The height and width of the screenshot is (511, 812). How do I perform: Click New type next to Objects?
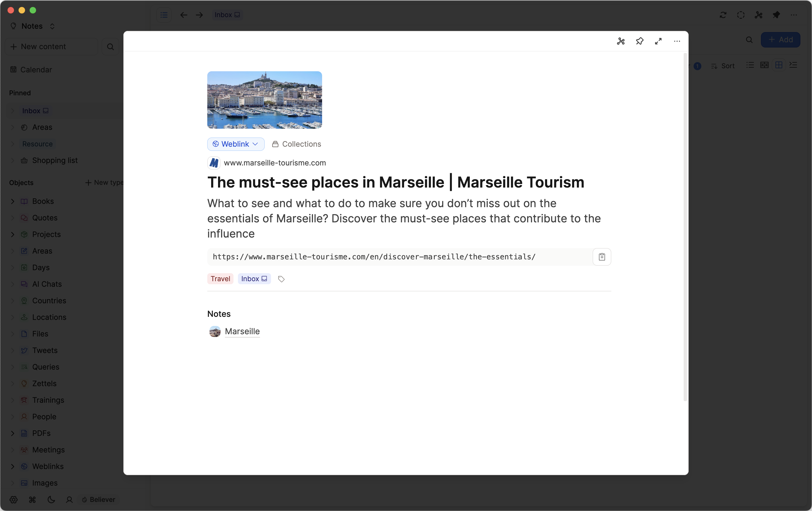pos(104,183)
